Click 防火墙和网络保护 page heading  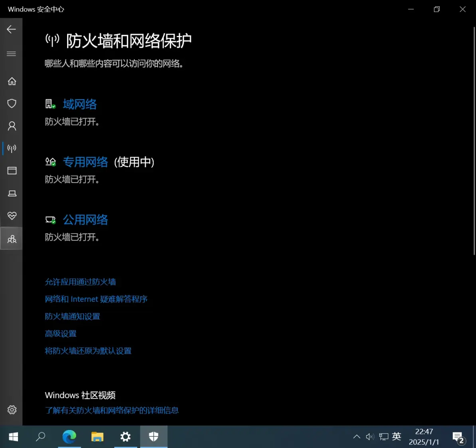click(x=129, y=41)
